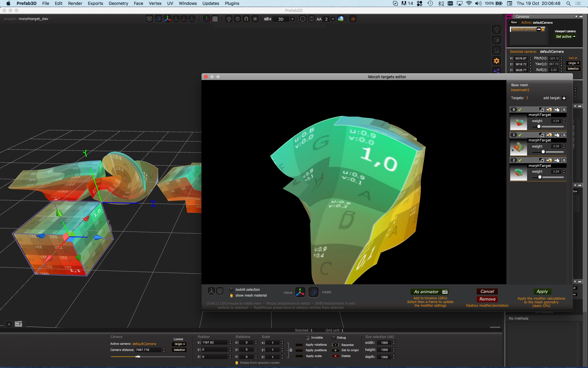
Task: Click the Apply button for modifier calculations
Action: [x=542, y=291]
